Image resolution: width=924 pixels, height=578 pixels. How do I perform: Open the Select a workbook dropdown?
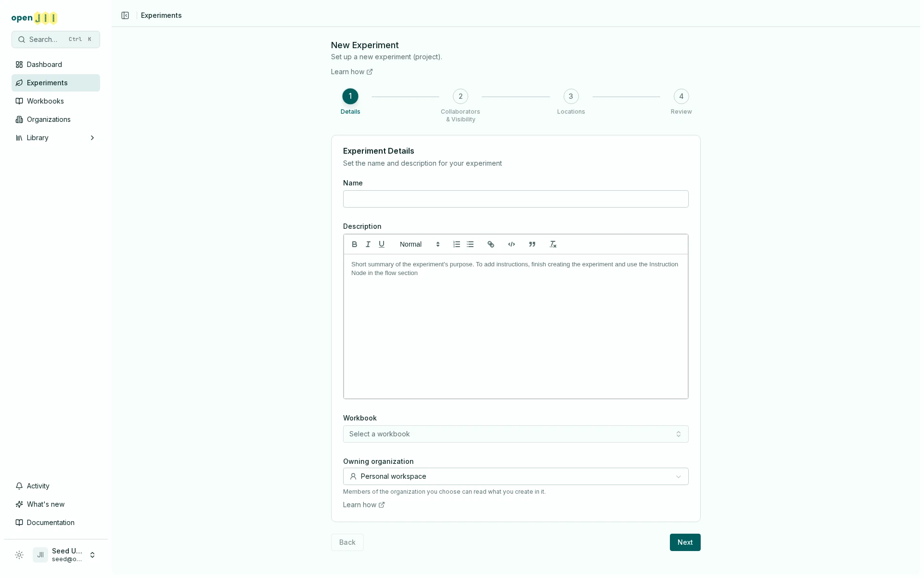pos(515,434)
